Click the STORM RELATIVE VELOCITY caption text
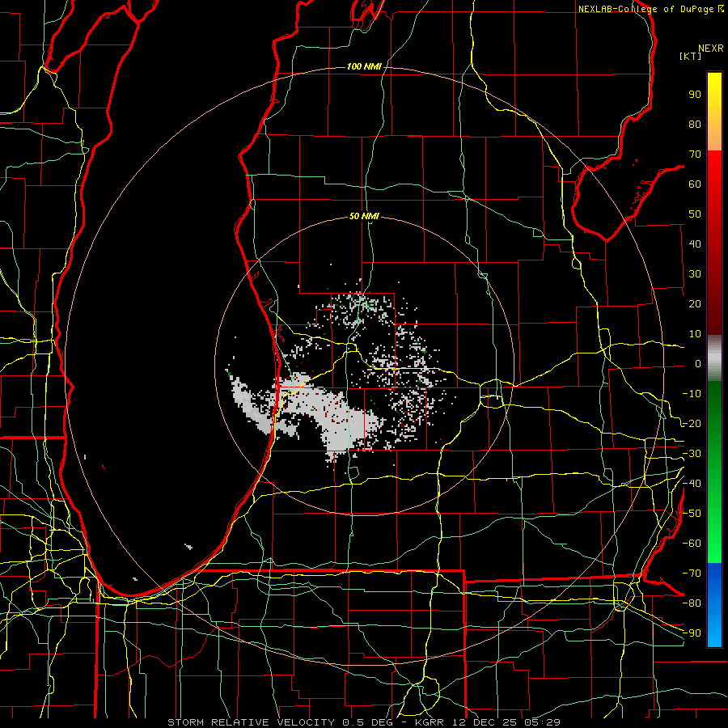The height and width of the screenshot is (728, 728). pos(251,722)
